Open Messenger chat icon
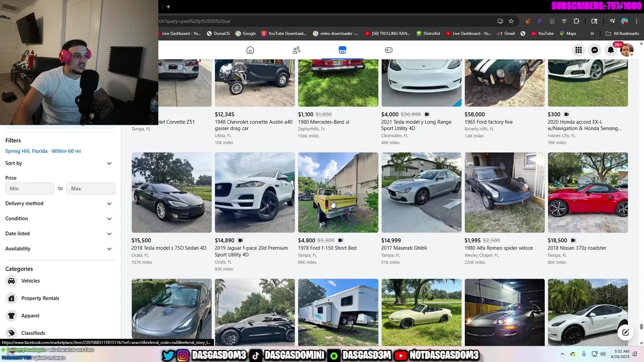The image size is (644, 362). tap(595, 50)
